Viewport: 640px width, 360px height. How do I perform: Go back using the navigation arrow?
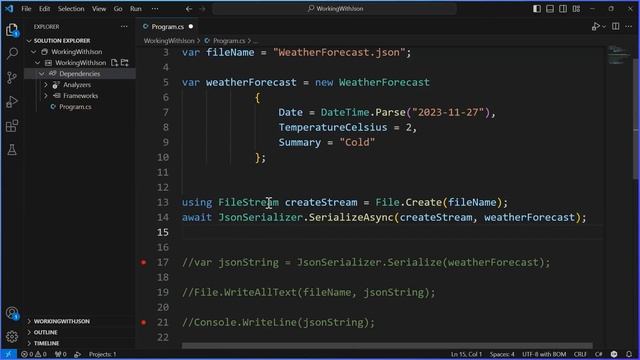click(189, 9)
